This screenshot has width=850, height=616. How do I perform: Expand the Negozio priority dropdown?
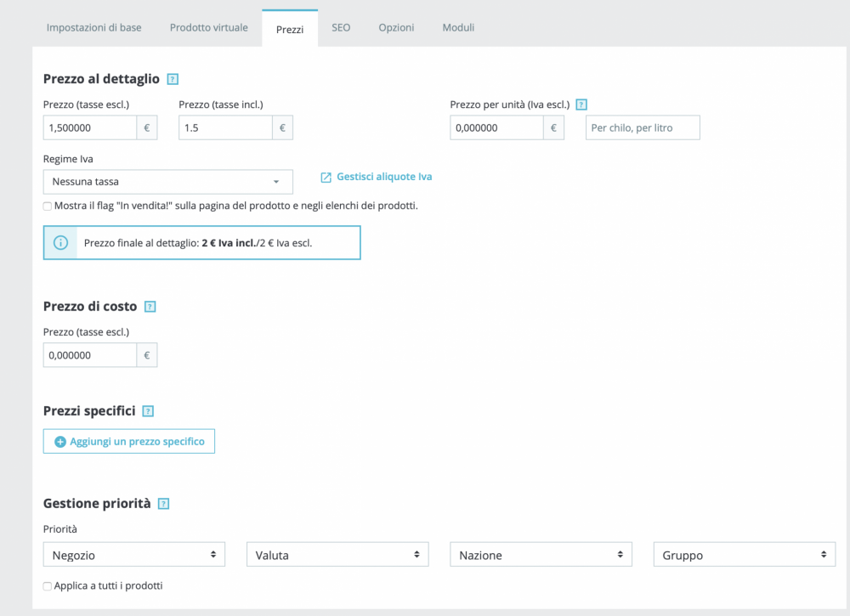[x=133, y=555]
